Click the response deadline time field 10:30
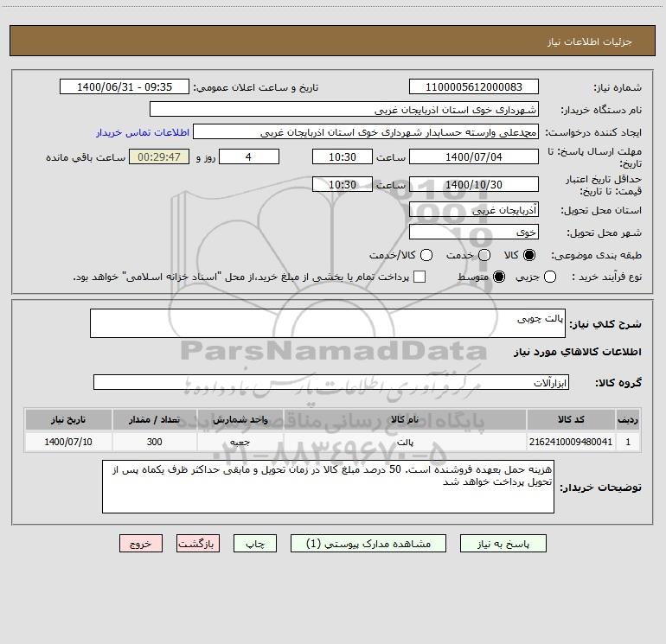This screenshot has width=666, height=644. (x=343, y=156)
